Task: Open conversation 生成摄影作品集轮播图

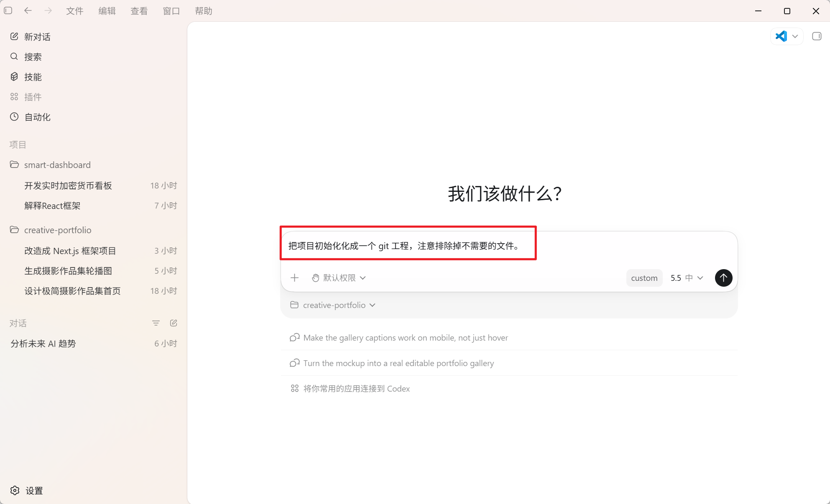Action: pyautogui.click(x=94, y=271)
